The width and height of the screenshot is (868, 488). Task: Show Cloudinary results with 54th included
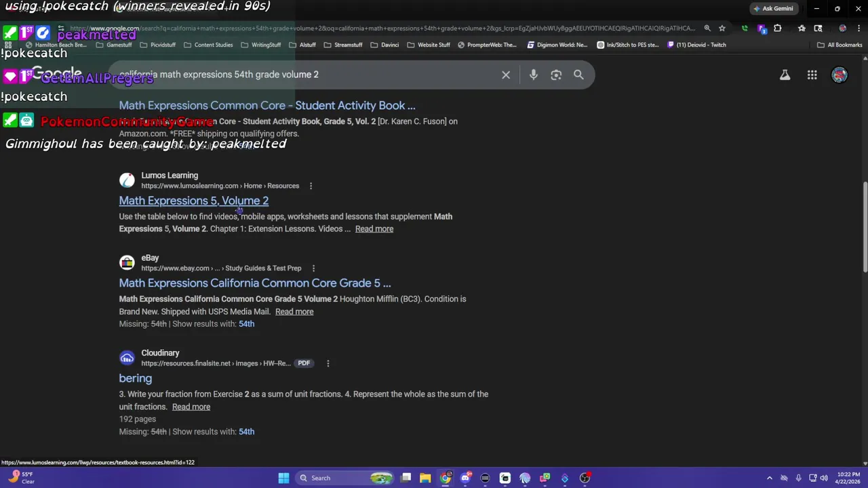[x=246, y=432]
